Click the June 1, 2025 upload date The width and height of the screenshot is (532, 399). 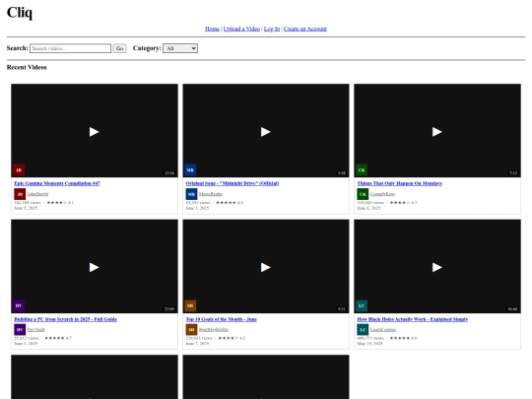click(x=197, y=208)
